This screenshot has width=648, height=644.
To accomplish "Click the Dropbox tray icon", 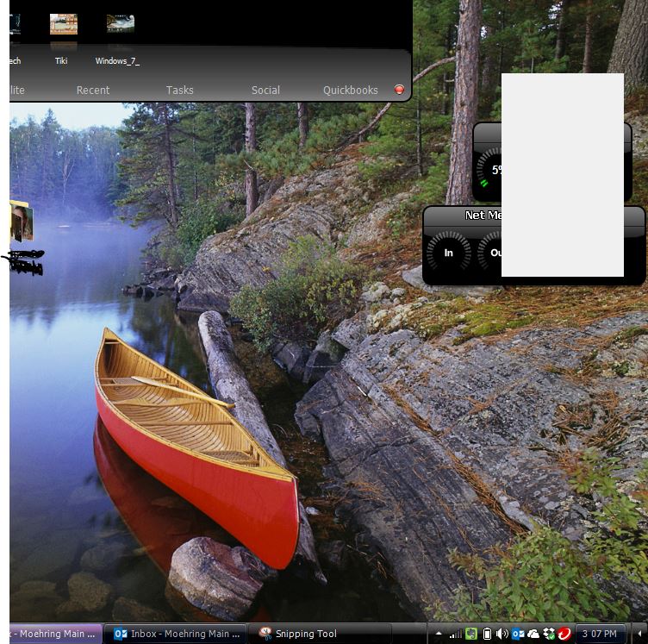I will 549,635.
